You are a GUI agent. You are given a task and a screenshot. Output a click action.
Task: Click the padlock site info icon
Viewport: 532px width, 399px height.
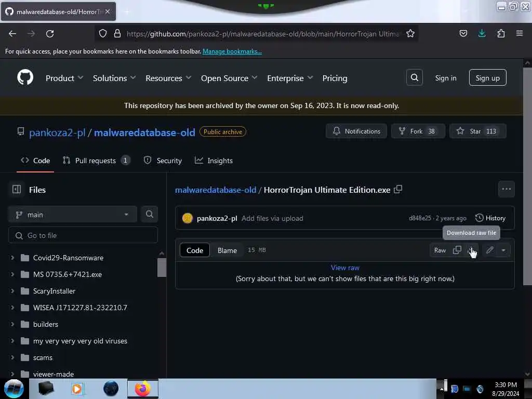pos(117,33)
